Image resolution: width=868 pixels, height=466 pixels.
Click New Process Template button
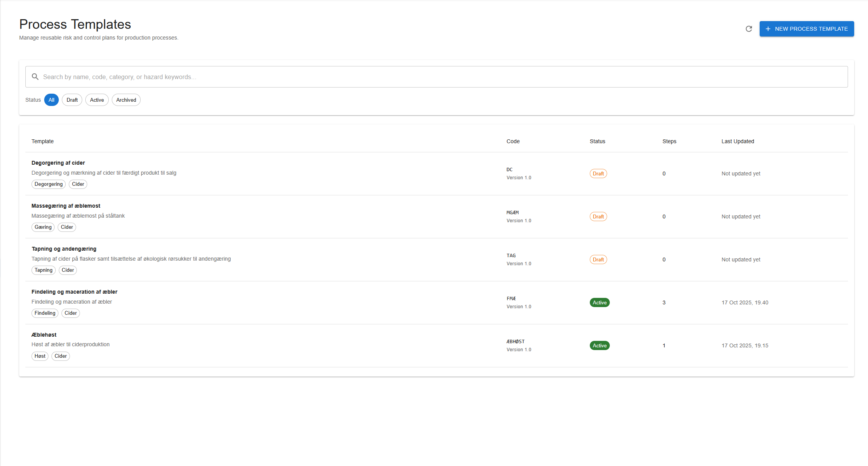806,29
